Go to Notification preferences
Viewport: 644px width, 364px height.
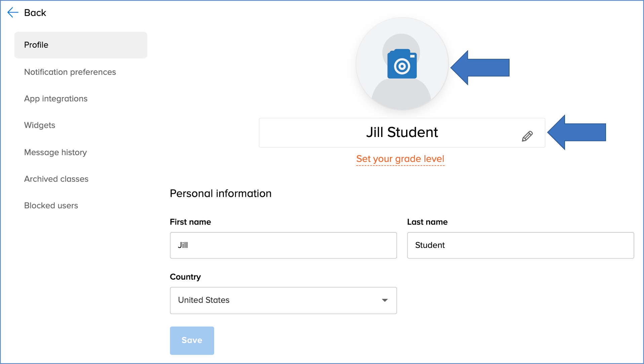[70, 72]
